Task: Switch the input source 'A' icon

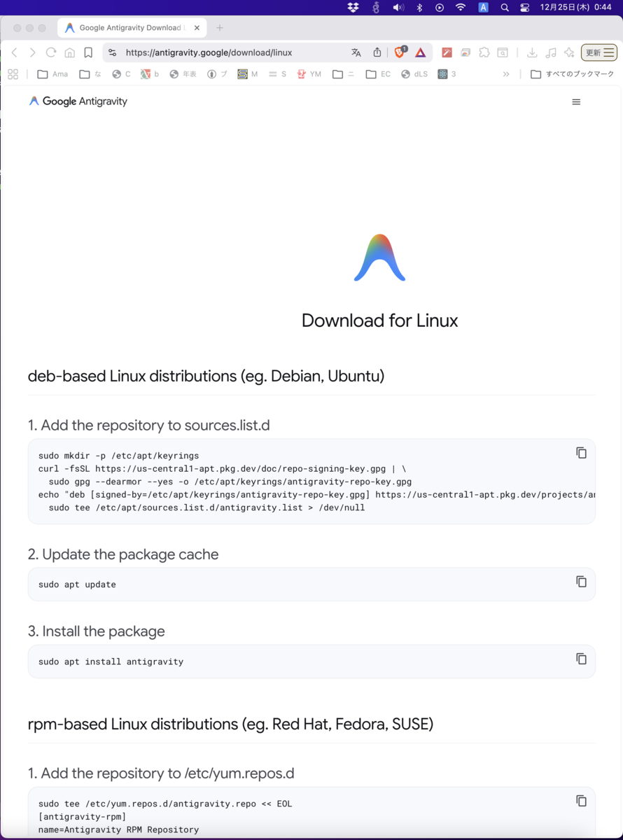Action: point(483,8)
